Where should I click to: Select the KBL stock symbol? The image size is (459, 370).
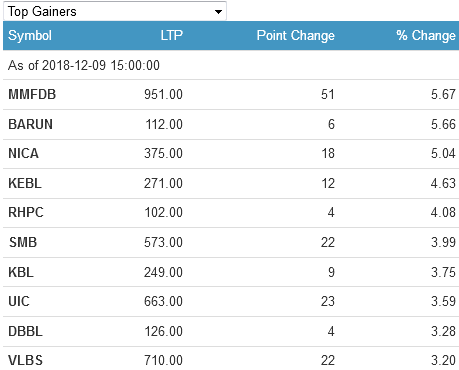click(21, 272)
